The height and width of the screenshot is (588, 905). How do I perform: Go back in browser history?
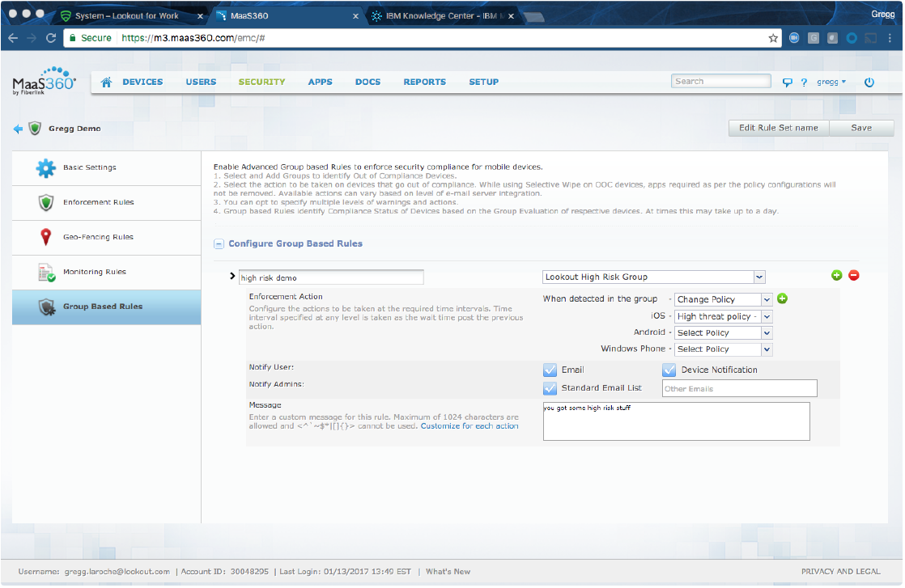pyautogui.click(x=13, y=38)
